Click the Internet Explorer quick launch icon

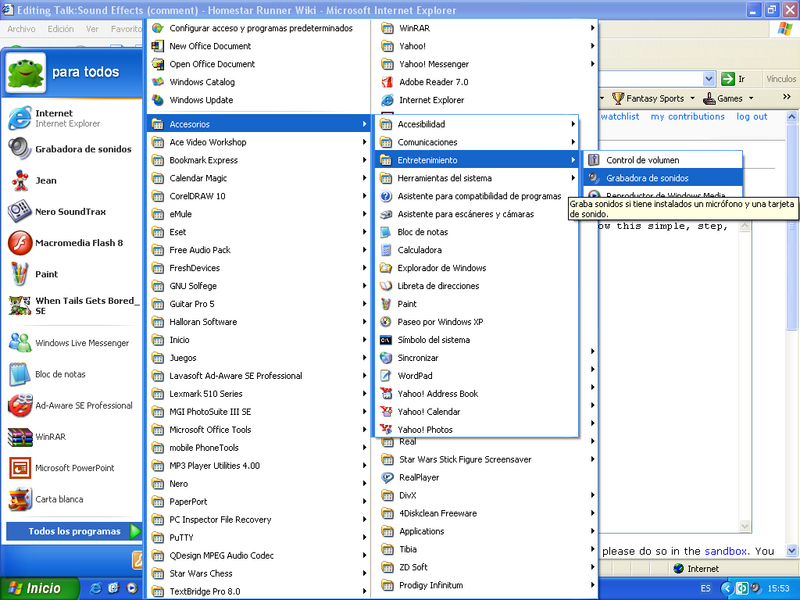pyautogui.click(x=95, y=588)
